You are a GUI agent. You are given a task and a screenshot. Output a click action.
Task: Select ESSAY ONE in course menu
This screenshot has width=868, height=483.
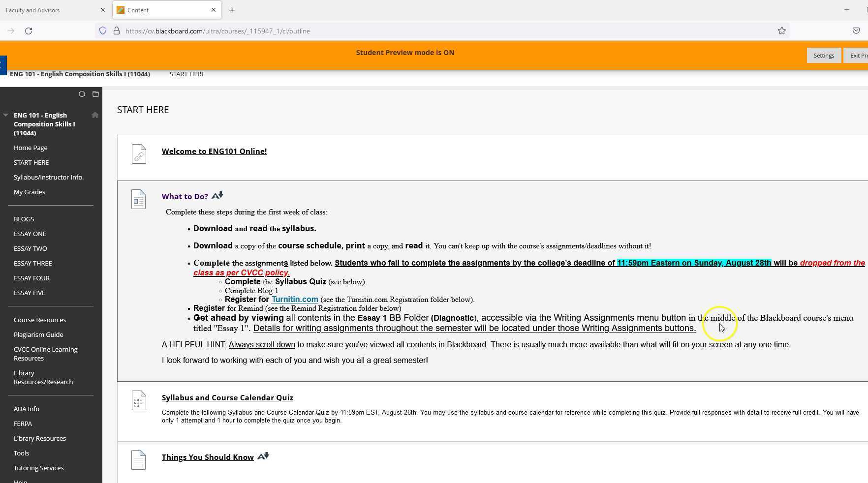[x=30, y=234]
